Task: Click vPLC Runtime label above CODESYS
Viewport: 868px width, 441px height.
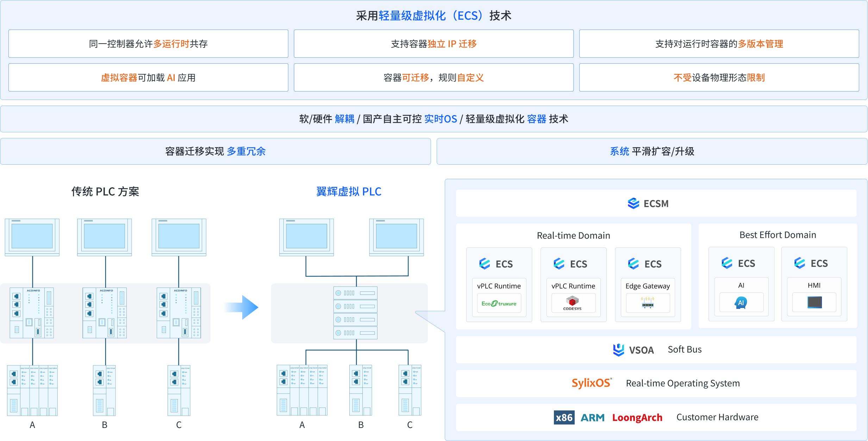Action: [x=573, y=286]
